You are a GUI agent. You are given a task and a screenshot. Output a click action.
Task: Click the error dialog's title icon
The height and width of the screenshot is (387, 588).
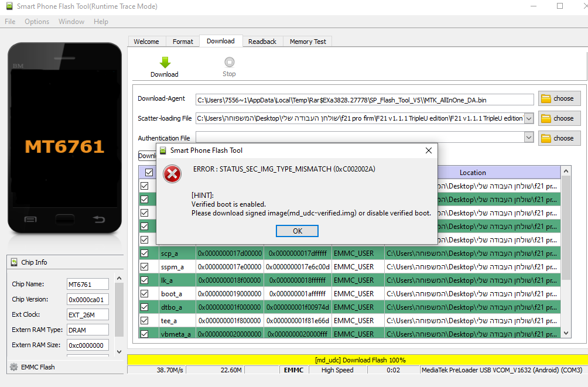pyautogui.click(x=163, y=150)
